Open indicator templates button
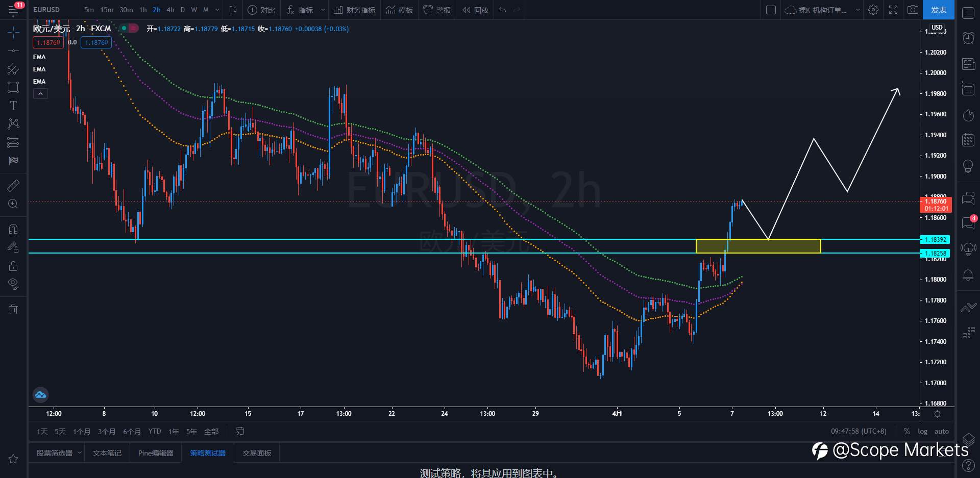 400,10
